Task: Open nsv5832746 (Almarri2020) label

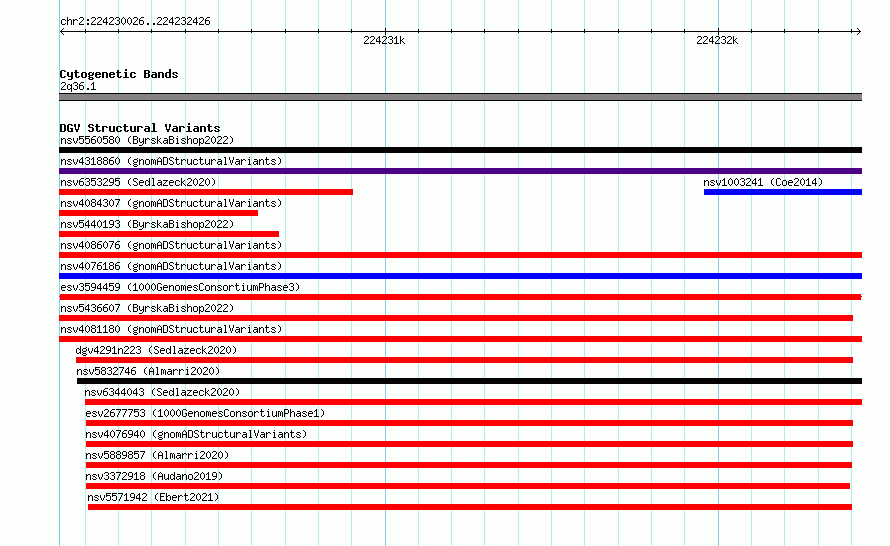Action: pos(148,371)
